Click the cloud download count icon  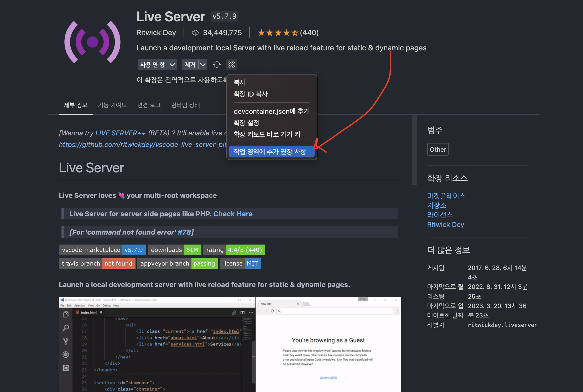[195, 33]
